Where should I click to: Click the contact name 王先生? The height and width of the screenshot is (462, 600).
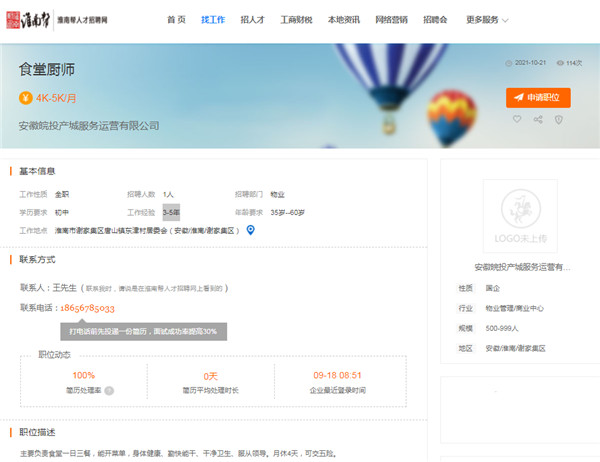coord(65,287)
